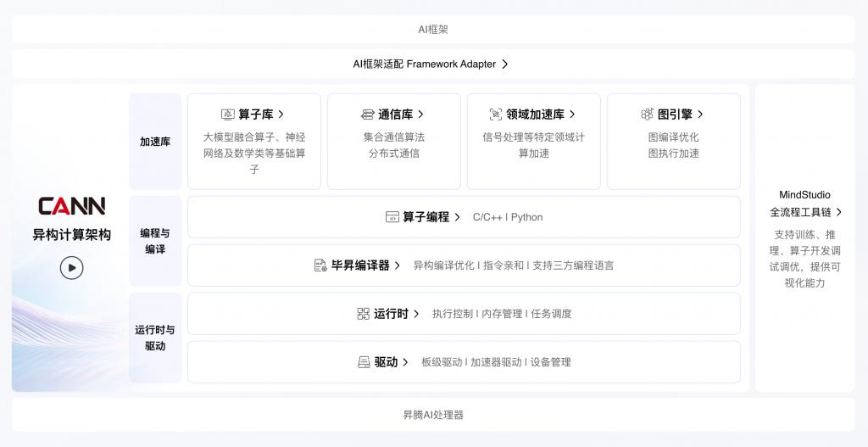Expand the chevron next to 运行时
868x447 pixels.
[x=416, y=314]
